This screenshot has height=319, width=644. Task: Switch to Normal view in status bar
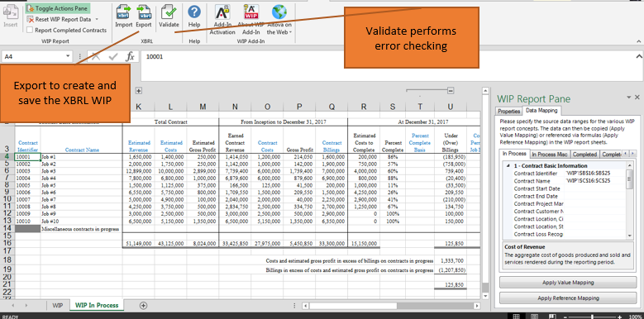coord(516,317)
